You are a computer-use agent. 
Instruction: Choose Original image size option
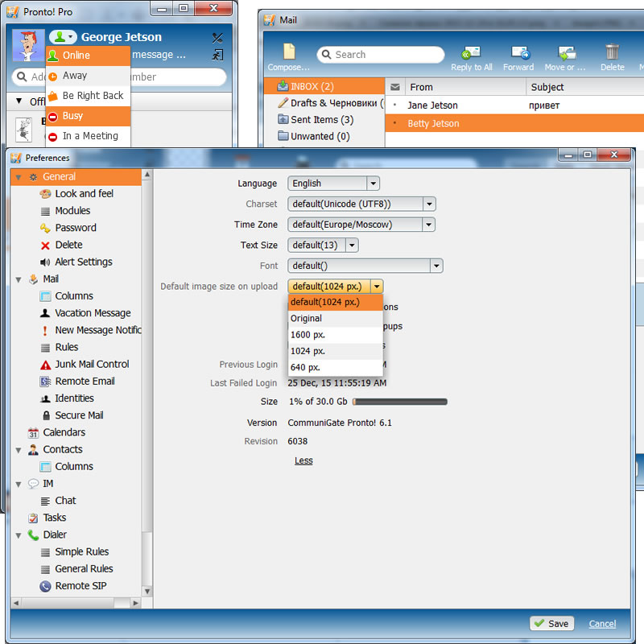point(336,318)
